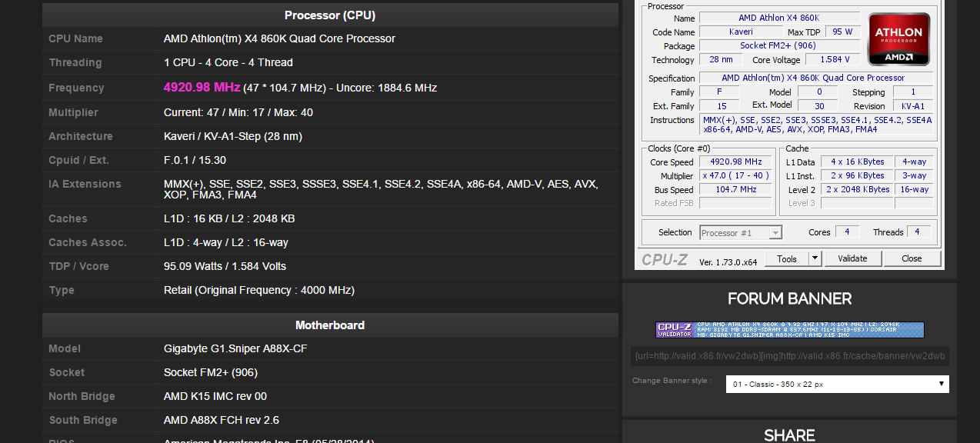The image size is (980, 443).
Task: Click the 1 CPU - 4 Core - 4 Thread text
Action: [x=228, y=62]
